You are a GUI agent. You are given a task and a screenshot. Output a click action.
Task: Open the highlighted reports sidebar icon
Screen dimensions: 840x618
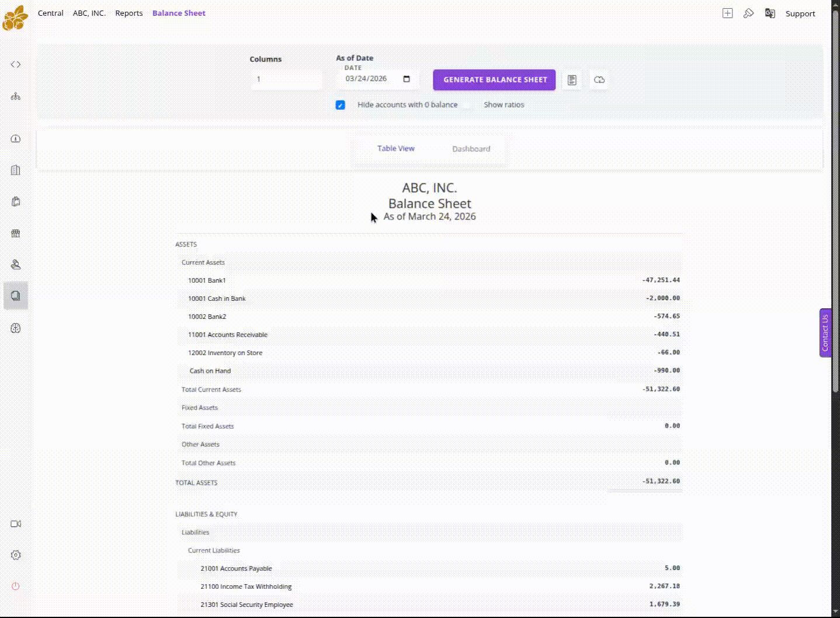[x=15, y=296]
